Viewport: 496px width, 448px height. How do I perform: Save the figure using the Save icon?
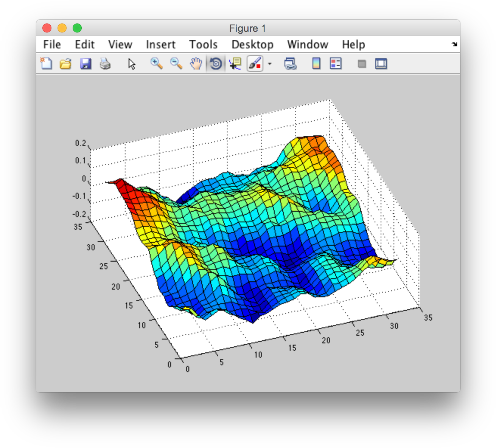click(x=86, y=64)
